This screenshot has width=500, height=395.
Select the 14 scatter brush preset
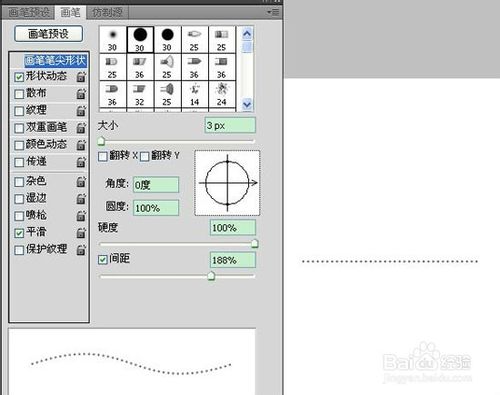(195, 94)
